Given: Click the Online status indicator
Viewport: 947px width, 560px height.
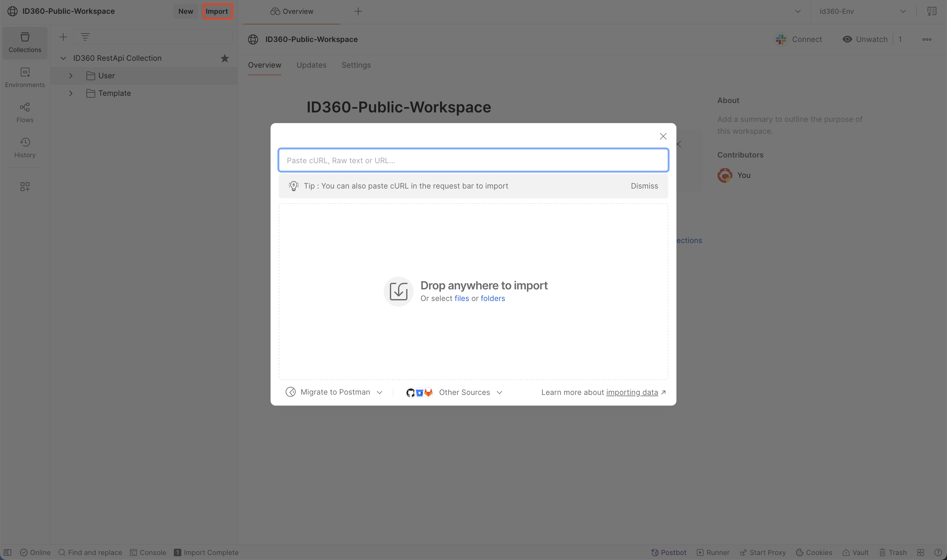Looking at the screenshot, I should click(x=35, y=552).
